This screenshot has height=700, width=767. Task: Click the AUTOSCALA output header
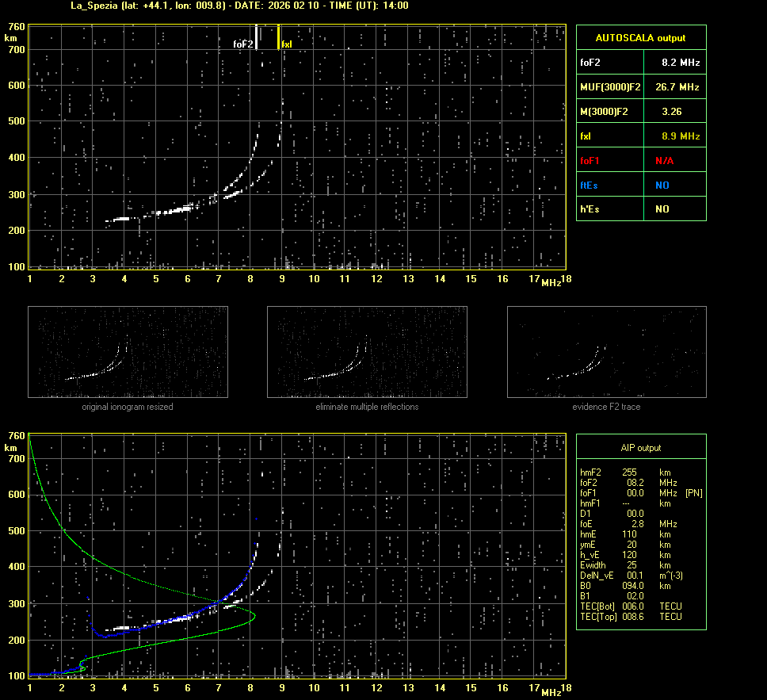(x=640, y=37)
